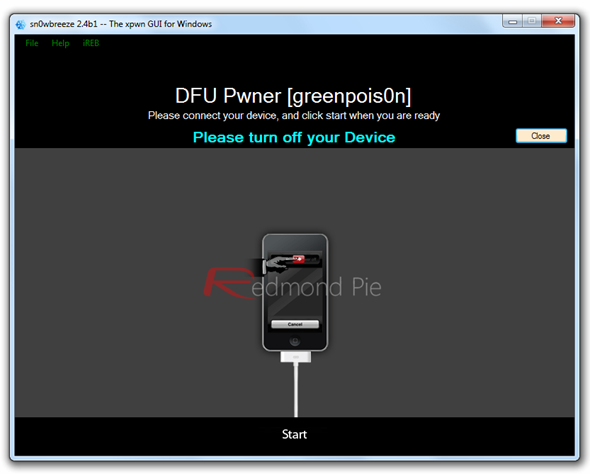Click the iPod device illustration
The image size is (590, 474).
[x=295, y=293]
